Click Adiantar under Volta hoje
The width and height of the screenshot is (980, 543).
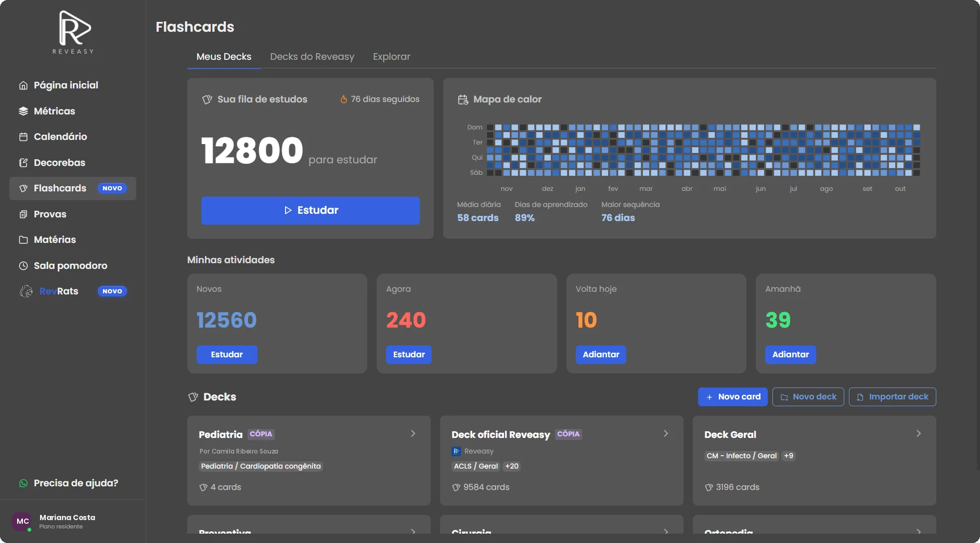(601, 355)
